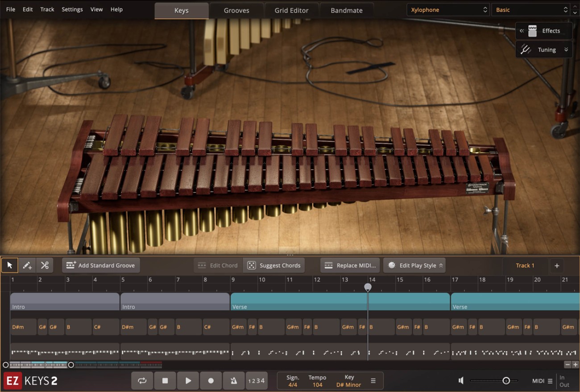Viewport: 580px width, 392px height.
Task: Open the Settings menu
Action: click(x=72, y=9)
